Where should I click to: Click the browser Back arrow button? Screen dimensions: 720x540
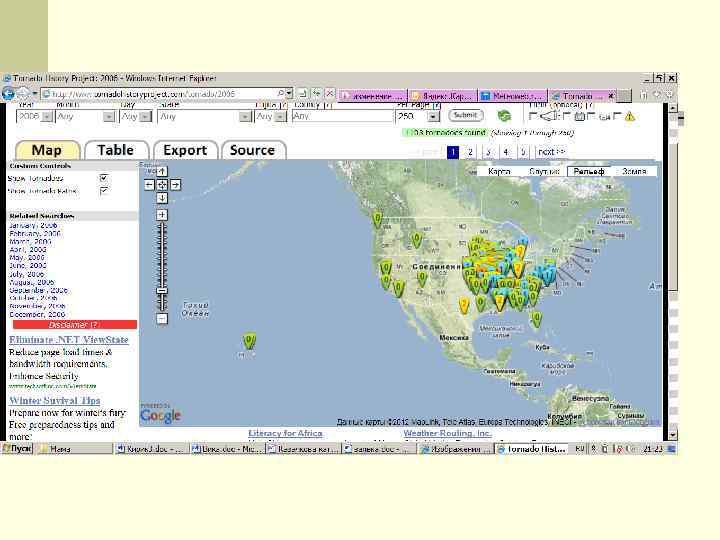(x=8, y=94)
